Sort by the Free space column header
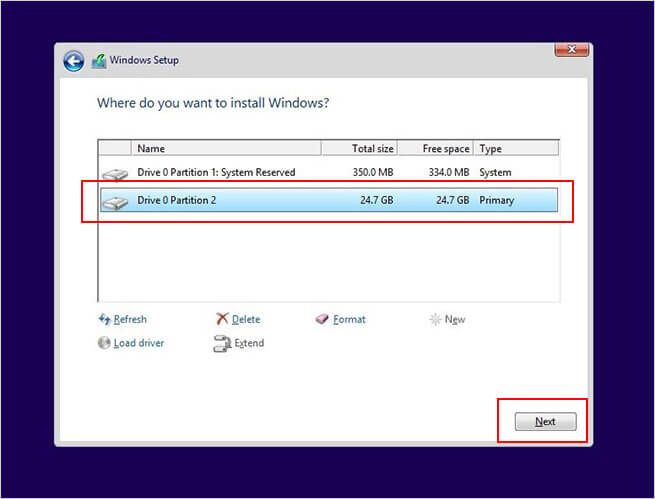Screen dimensions: 655x499 click(435, 149)
